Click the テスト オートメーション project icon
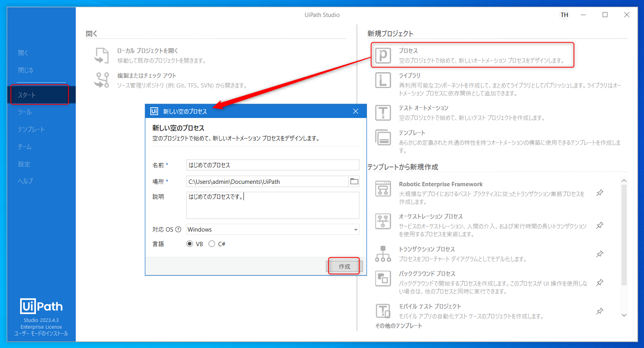 pos(383,113)
